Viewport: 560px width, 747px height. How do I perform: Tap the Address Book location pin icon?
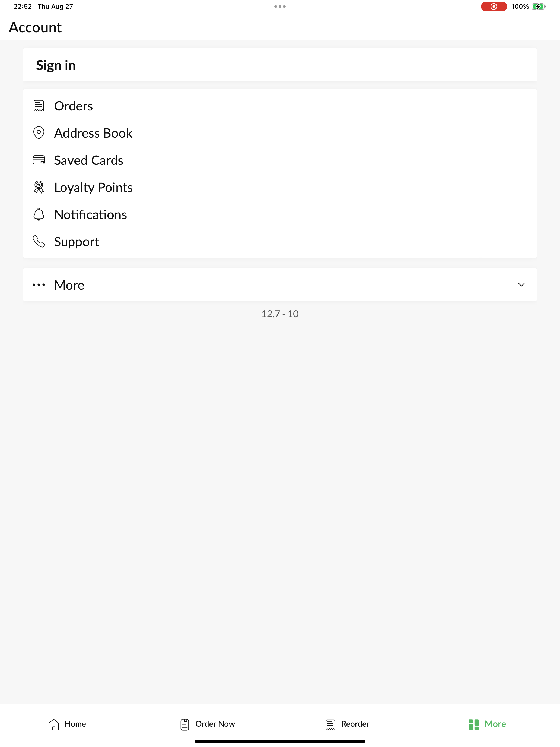point(39,133)
